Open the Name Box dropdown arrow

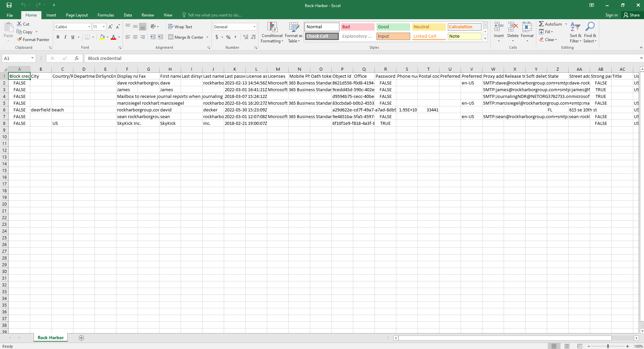point(32,58)
